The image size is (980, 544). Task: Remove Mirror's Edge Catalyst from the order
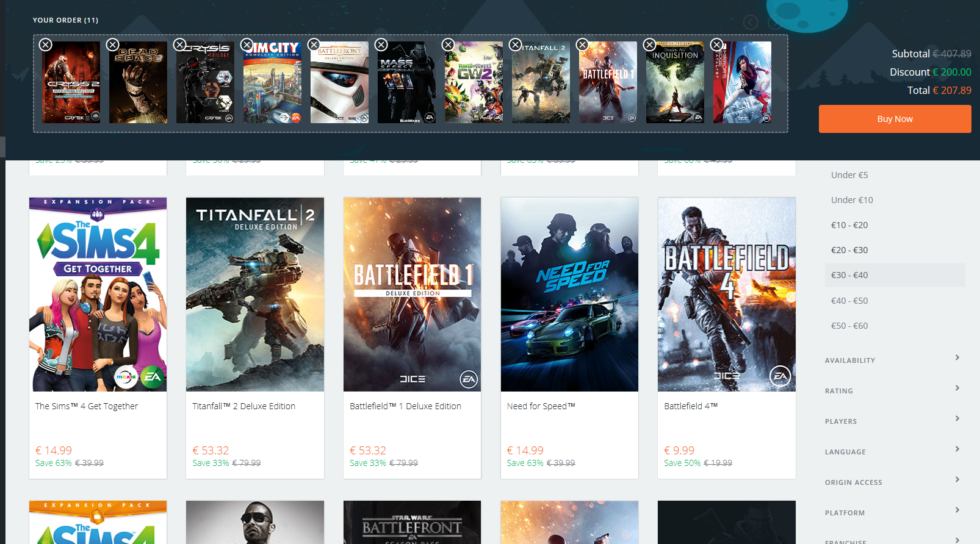(x=717, y=45)
